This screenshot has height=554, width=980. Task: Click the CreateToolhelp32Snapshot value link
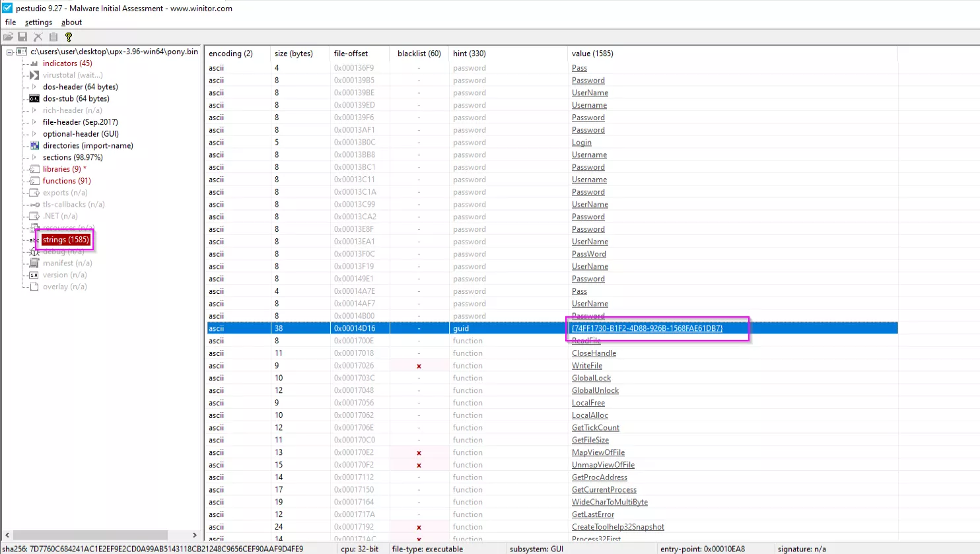point(617,527)
